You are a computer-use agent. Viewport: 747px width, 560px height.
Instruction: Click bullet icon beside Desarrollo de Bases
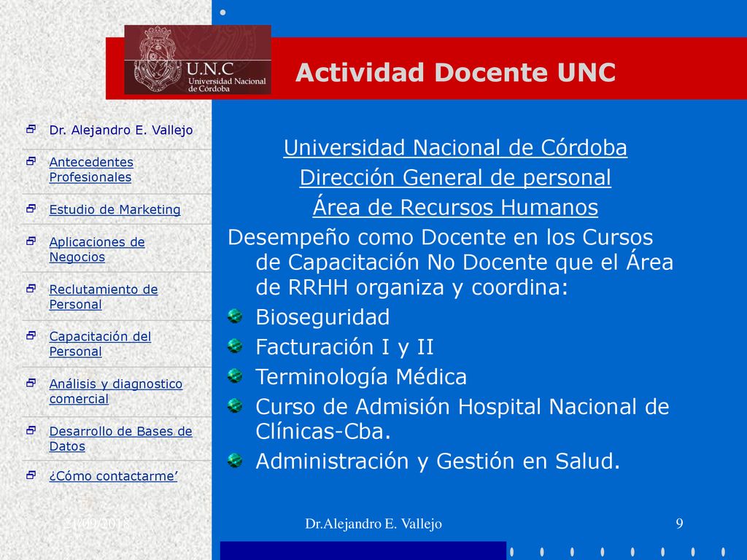[31, 430]
